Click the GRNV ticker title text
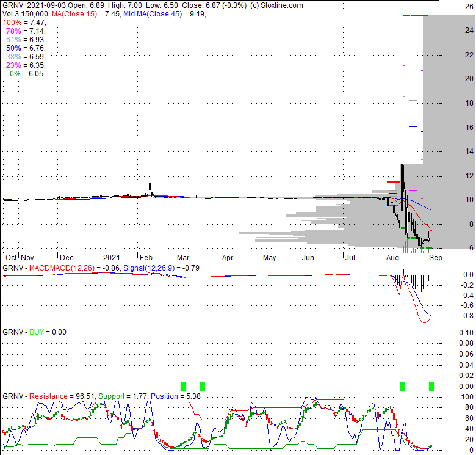This screenshot has width=476, height=455. pos(13,5)
